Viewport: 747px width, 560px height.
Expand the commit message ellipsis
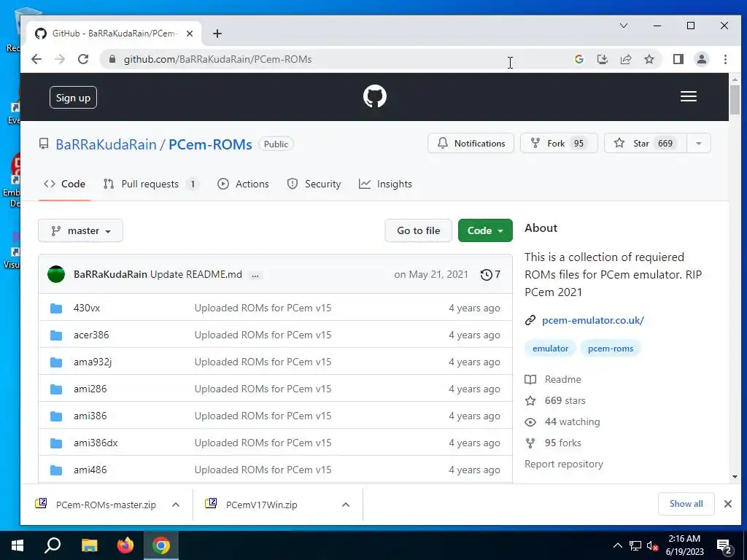coord(255,275)
